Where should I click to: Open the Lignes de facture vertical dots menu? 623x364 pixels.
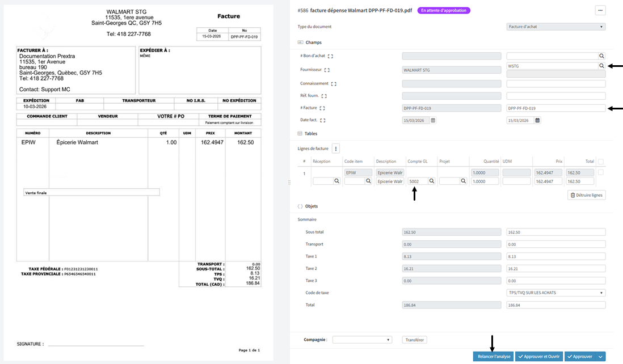tap(336, 149)
